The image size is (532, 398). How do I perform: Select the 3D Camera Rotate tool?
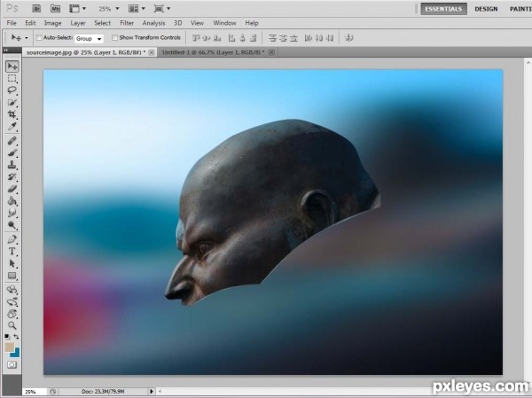(12, 301)
